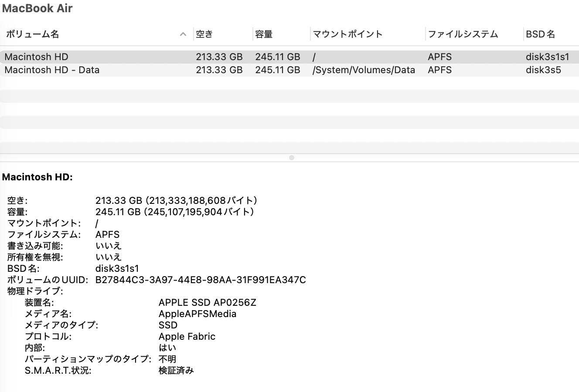Screen dimensions: 579x392
Task: Toggle sort order with the chevron arrow
Action: (x=183, y=34)
